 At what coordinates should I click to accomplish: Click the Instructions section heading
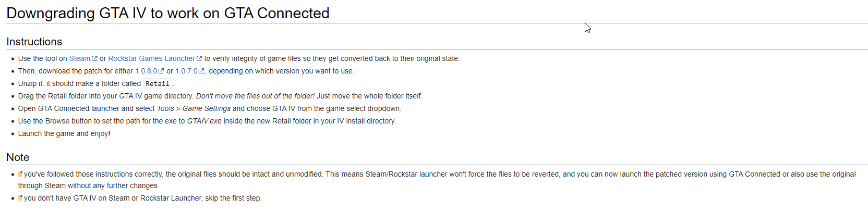point(34,42)
